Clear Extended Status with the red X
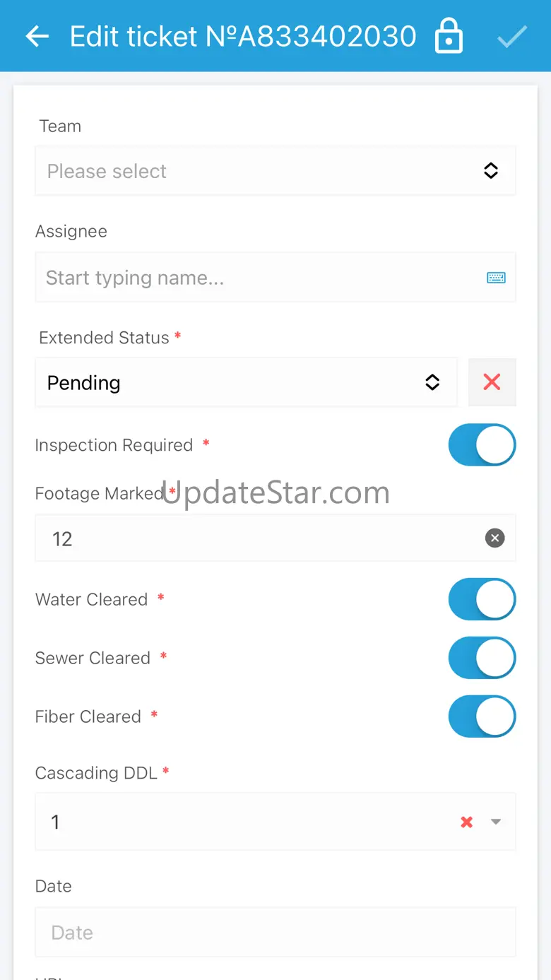The image size is (551, 980). [492, 382]
